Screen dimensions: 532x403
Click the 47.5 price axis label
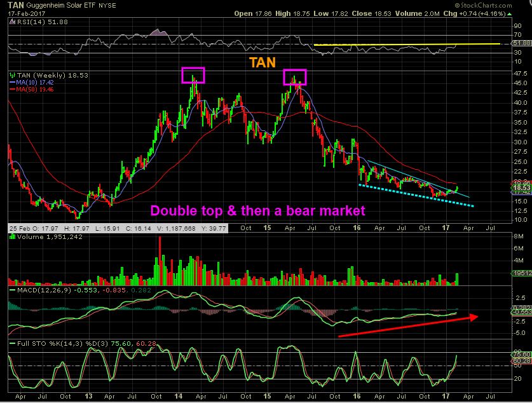[x=521, y=74]
